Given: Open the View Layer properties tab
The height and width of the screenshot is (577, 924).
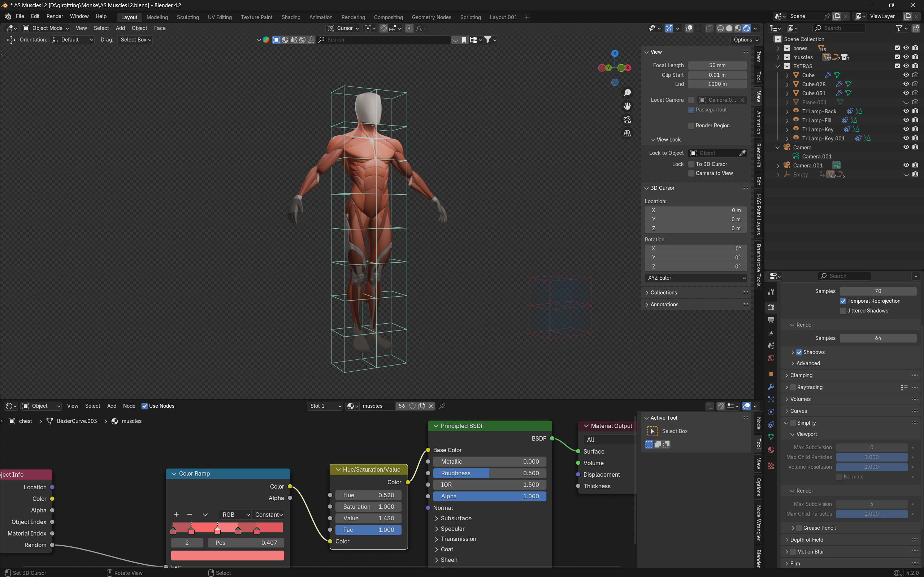Looking at the screenshot, I should [771, 333].
